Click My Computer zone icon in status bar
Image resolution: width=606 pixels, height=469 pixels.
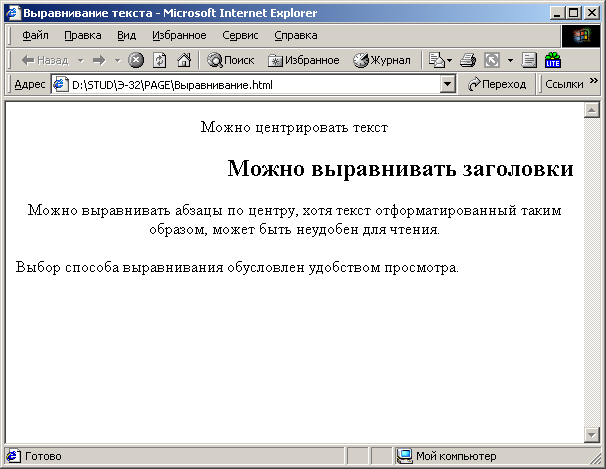coord(404,456)
